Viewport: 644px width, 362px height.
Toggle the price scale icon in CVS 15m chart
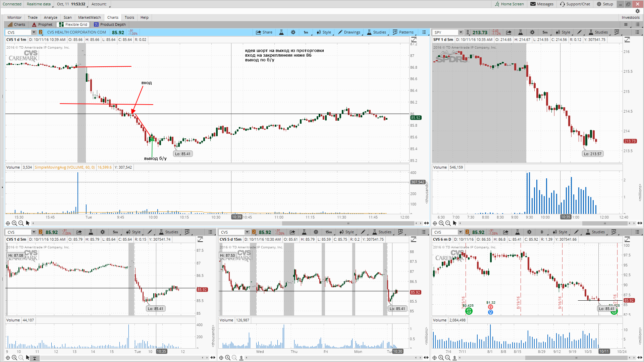coord(414,239)
